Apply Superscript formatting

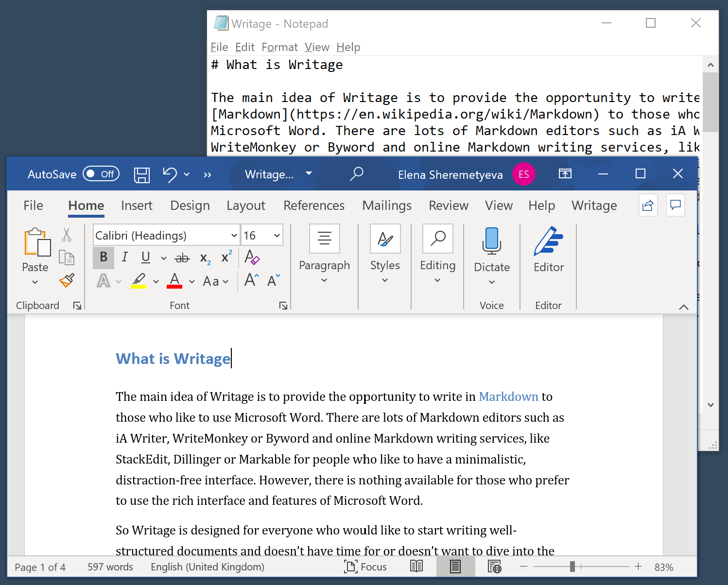click(226, 257)
